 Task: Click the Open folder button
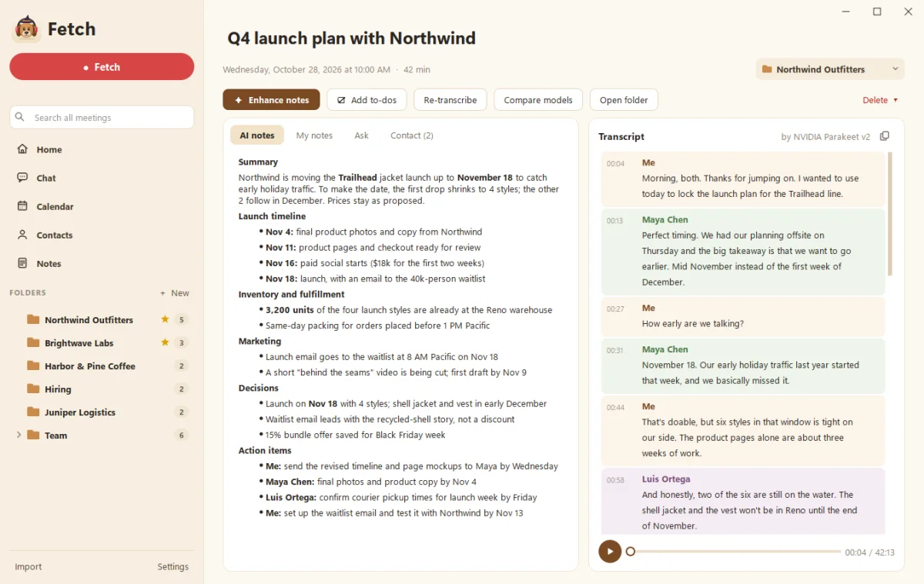coord(624,100)
